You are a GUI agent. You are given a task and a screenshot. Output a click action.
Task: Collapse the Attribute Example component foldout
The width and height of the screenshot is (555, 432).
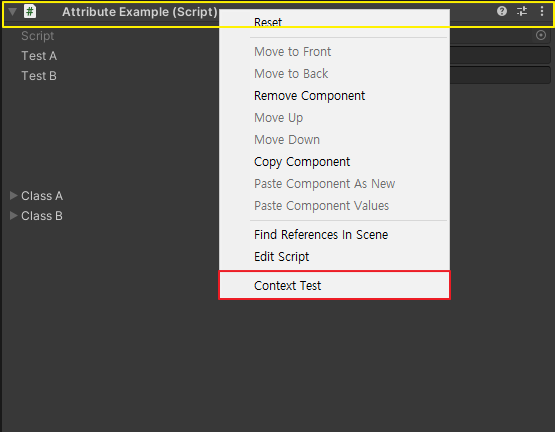[12, 12]
